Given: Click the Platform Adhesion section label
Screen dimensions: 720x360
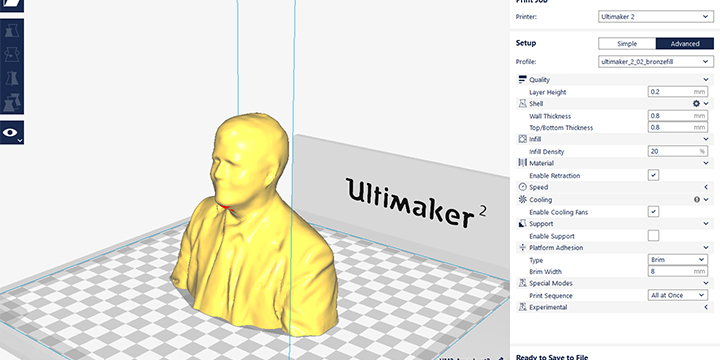Looking at the screenshot, I should tap(556, 248).
